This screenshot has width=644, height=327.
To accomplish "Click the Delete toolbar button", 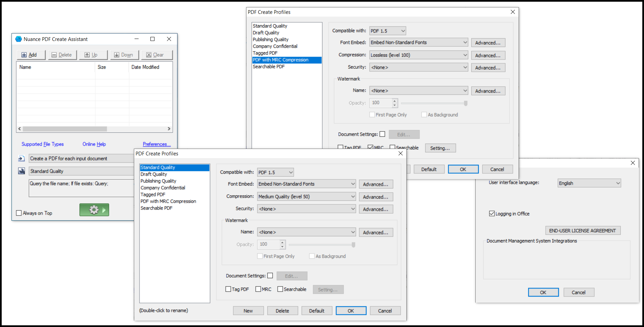I will pos(62,55).
